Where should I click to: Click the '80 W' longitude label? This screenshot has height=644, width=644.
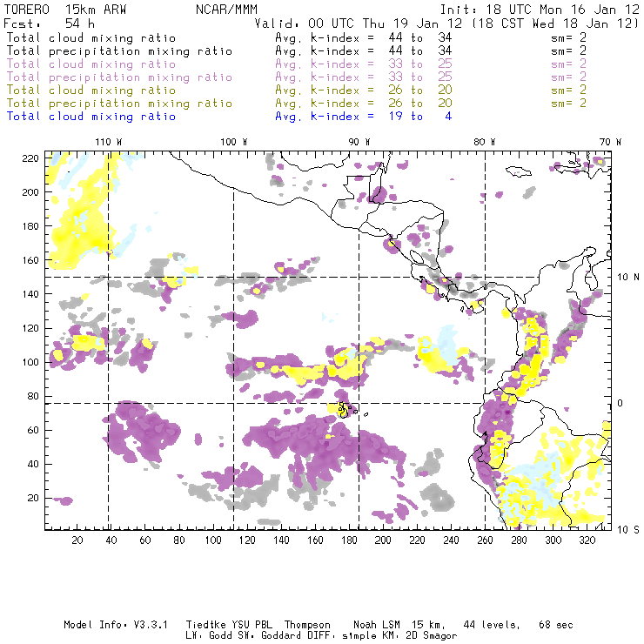485,142
